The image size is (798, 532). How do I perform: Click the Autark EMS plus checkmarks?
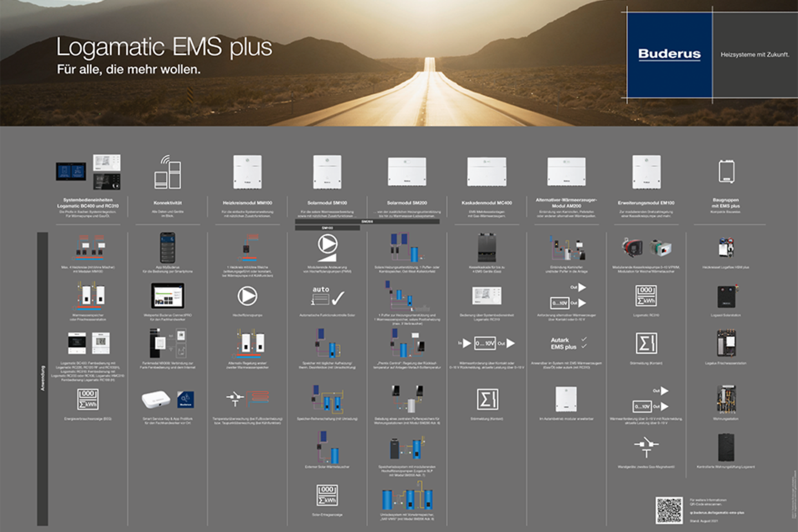pyautogui.click(x=584, y=343)
